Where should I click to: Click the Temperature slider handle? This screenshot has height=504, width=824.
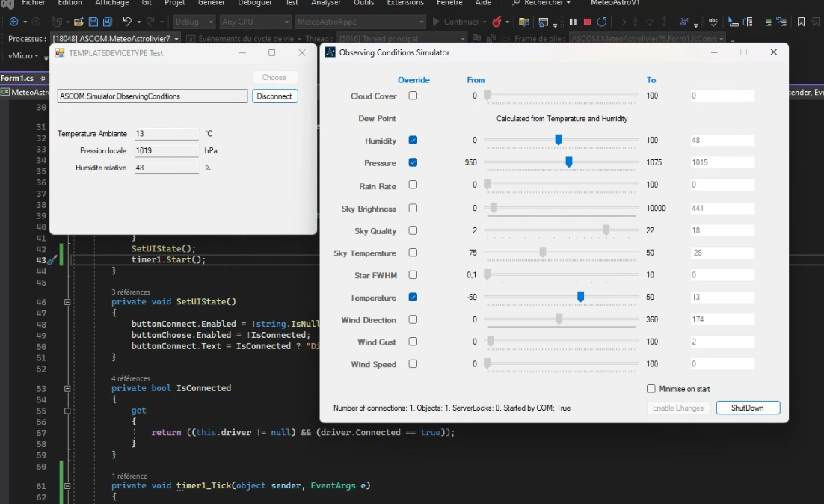[580, 297]
